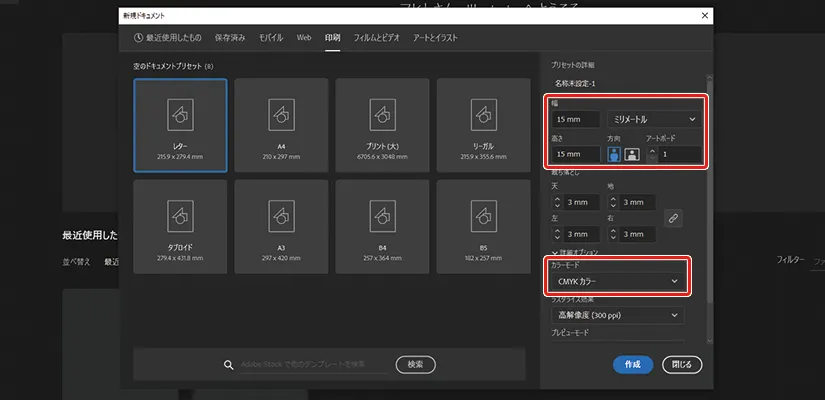The height and width of the screenshot is (400, 825).
Task: Adjust the 右 bleed stepper arrows
Action: [x=612, y=234]
